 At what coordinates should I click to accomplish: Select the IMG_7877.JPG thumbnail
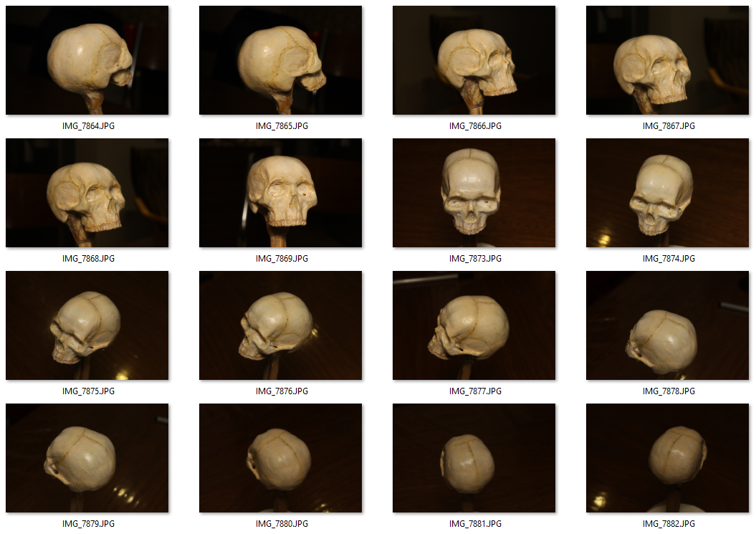pos(474,325)
